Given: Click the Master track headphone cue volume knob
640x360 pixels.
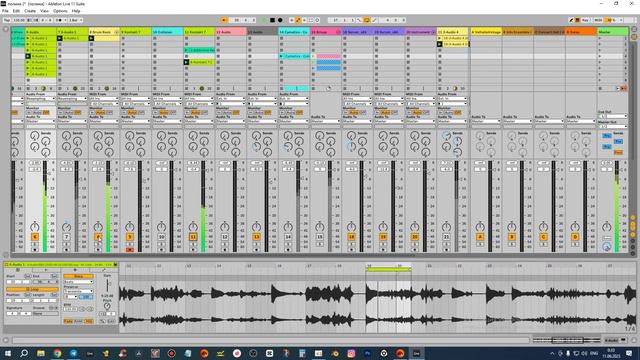Looking at the screenshot, I should pos(607,246).
